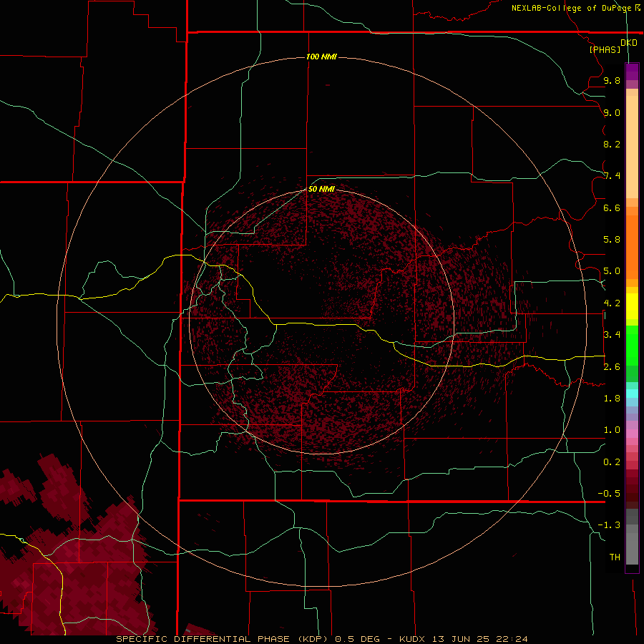Click the 9.0 value on the color scale
The height and width of the screenshot is (644, 644).
612,112
